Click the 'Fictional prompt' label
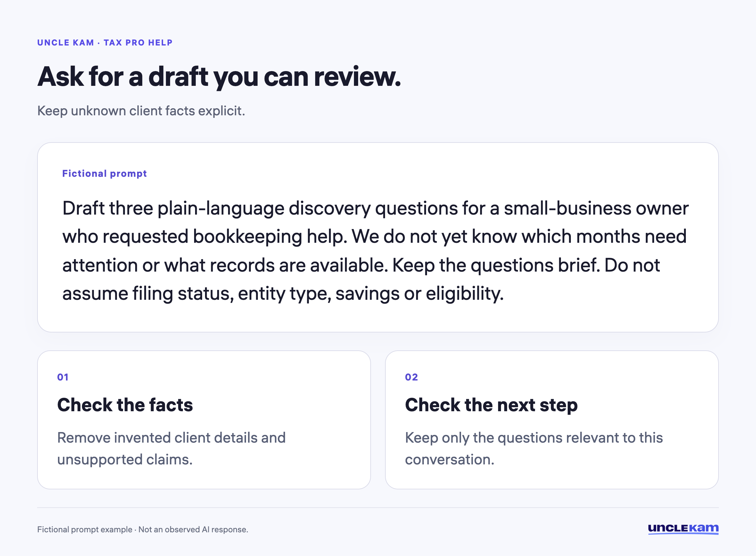The image size is (756, 556). pos(104,174)
